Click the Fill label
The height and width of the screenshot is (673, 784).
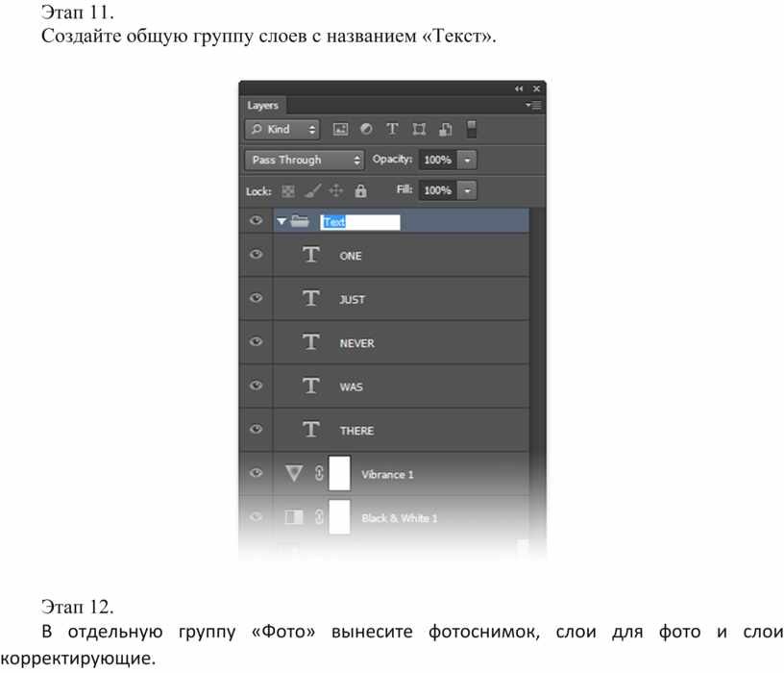(404, 189)
